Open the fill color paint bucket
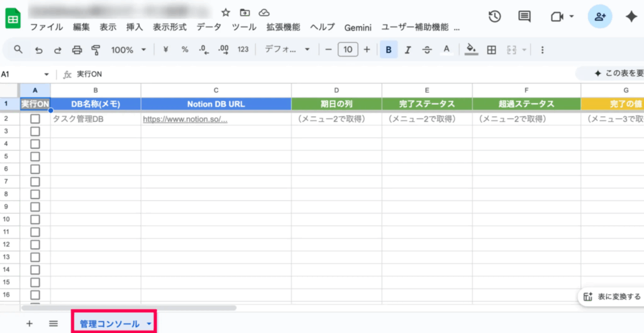 tap(471, 50)
